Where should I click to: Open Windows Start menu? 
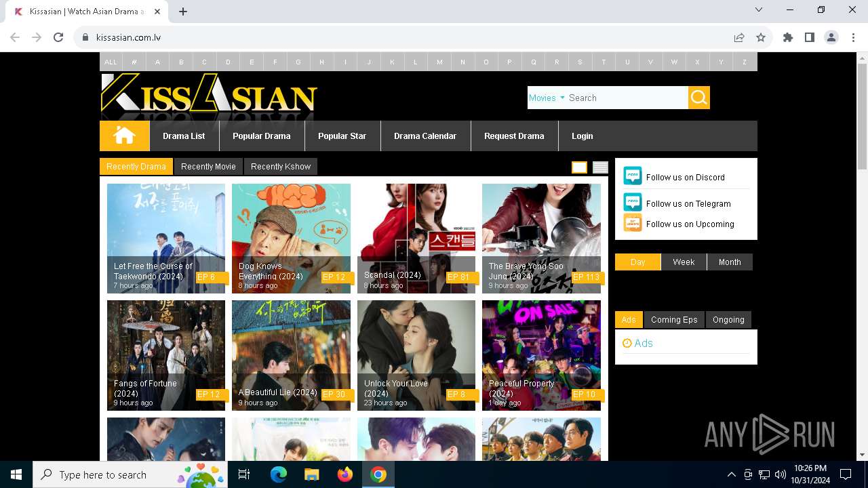click(16, 474)
